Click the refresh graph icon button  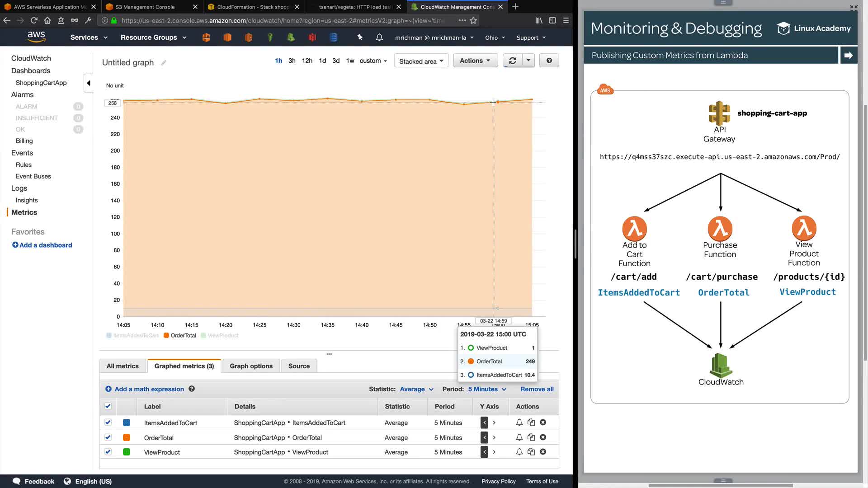(x=512, y=61)
